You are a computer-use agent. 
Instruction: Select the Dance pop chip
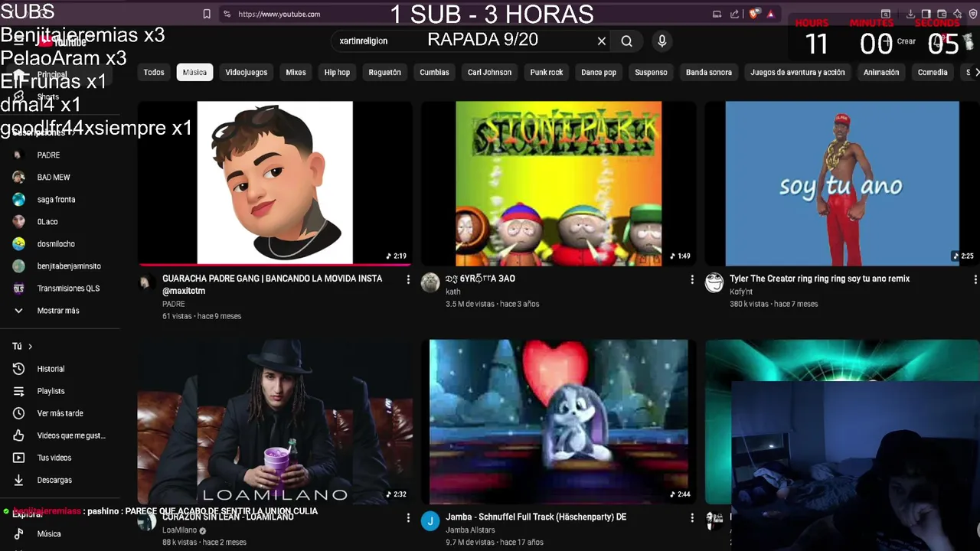pyautogui.click(x=599, y=72)
